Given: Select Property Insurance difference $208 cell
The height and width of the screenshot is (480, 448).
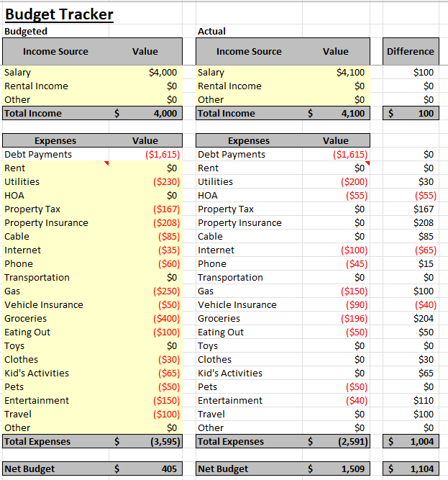Looking at the screenshot, I should click(x=424, y=223).
